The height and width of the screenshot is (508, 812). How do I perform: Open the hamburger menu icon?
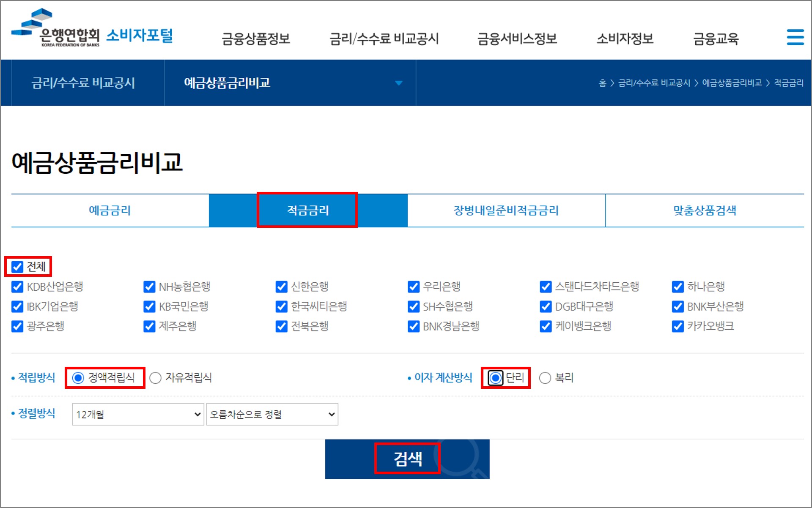(795, 37)
